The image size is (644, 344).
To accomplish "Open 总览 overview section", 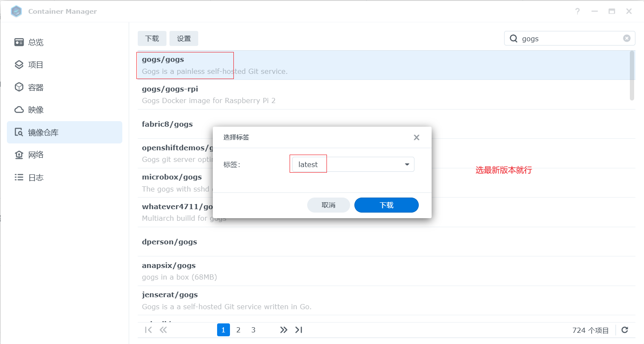I will pos(64,42).
